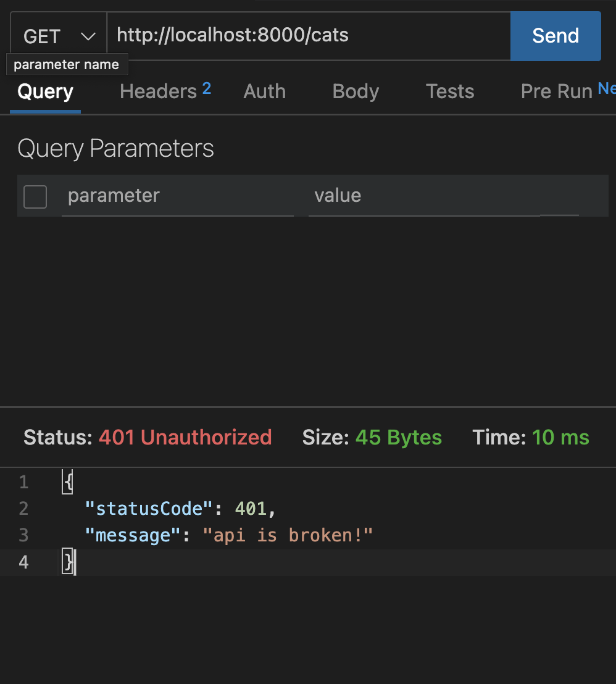This screenshot has width=616, height=684.
Task: Click line number 3 in the gutter
Action: coord(23,535)
